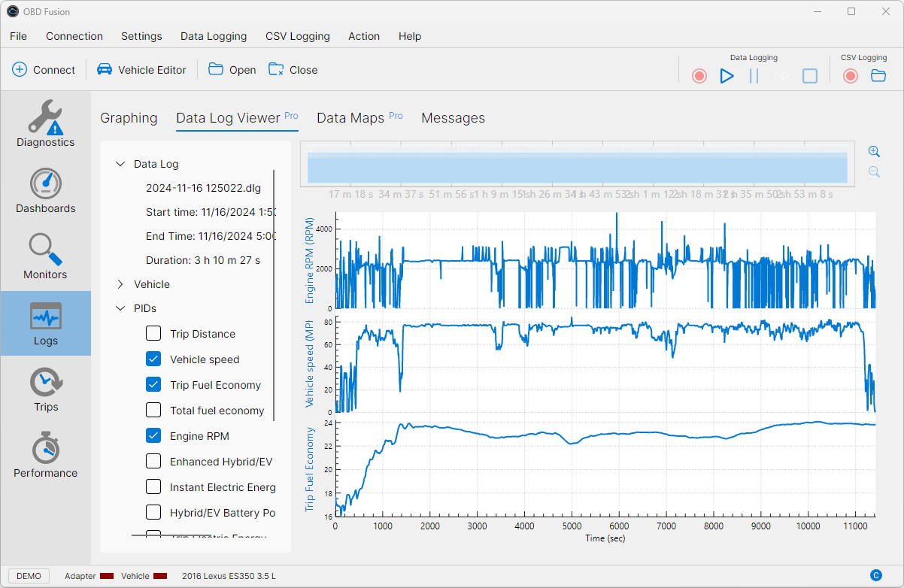Uncheck the Vehicle speed PID
Image resolution: width=904 pixels, height=588 pixels.
(153, 359)
